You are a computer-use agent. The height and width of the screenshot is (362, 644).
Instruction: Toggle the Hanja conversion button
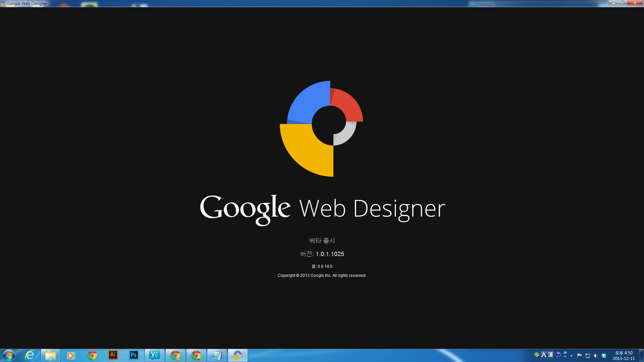pyautogui.click(x=550, y=355)
